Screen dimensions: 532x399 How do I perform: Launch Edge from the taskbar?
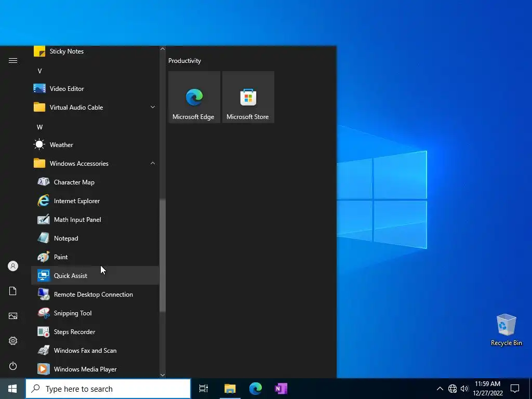tap(256, 389)
